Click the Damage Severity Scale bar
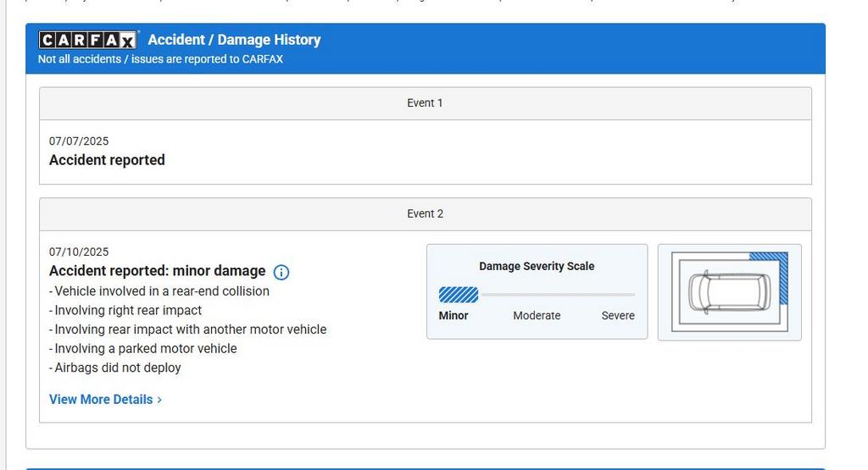The height and width of the screenshot is (470, 868). click(537, 295)
